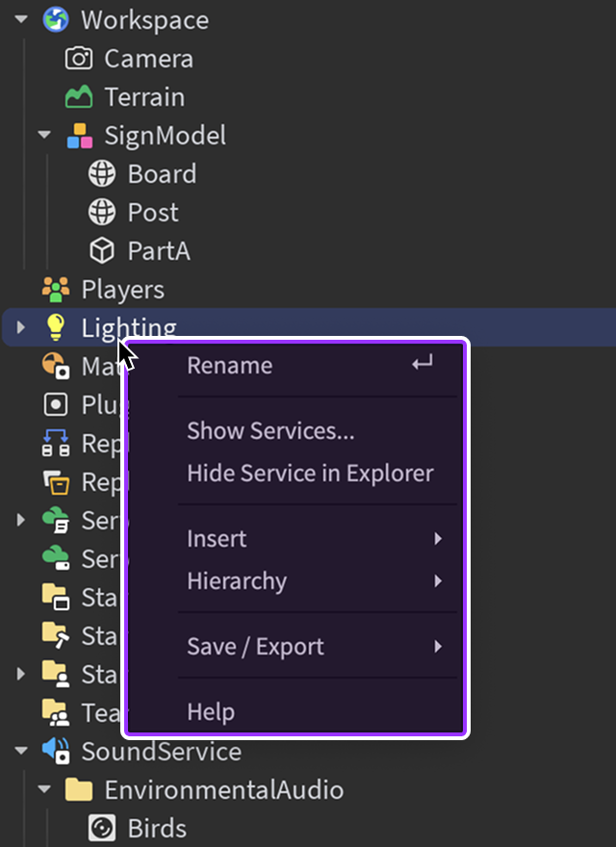Click the MaterialService sphere icon
Image resolution: width=616 pixels, height=847 pixels.
[x=56, y=367]
